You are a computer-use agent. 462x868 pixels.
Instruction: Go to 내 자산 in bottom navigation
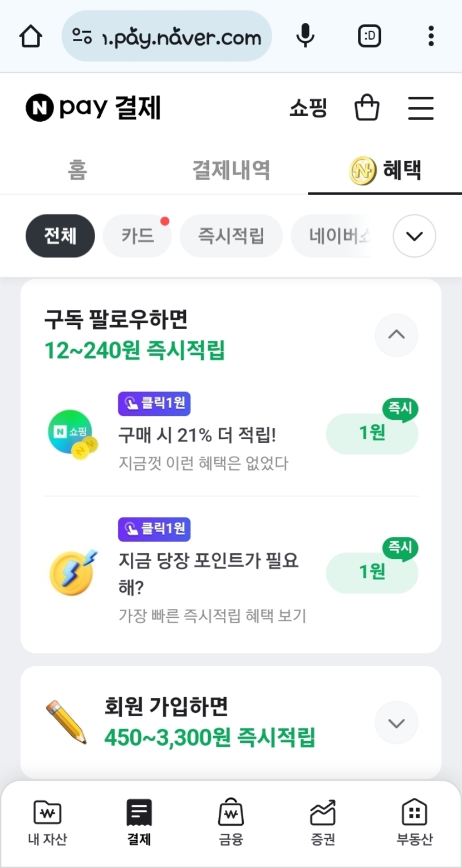[x=47, y=823]
